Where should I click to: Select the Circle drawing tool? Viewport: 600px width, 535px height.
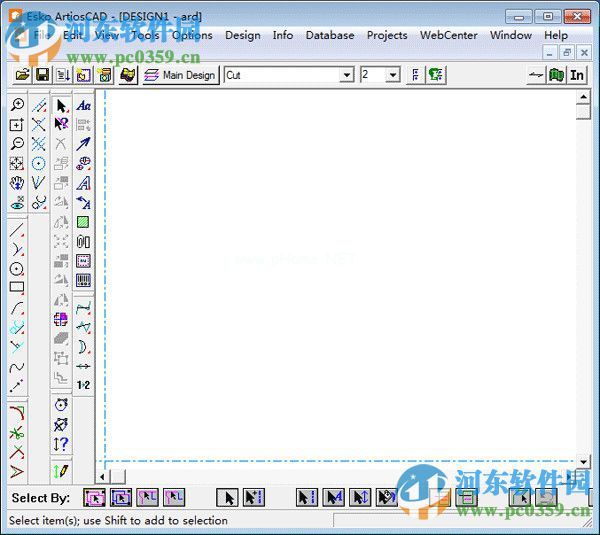[x=16, y=269]
